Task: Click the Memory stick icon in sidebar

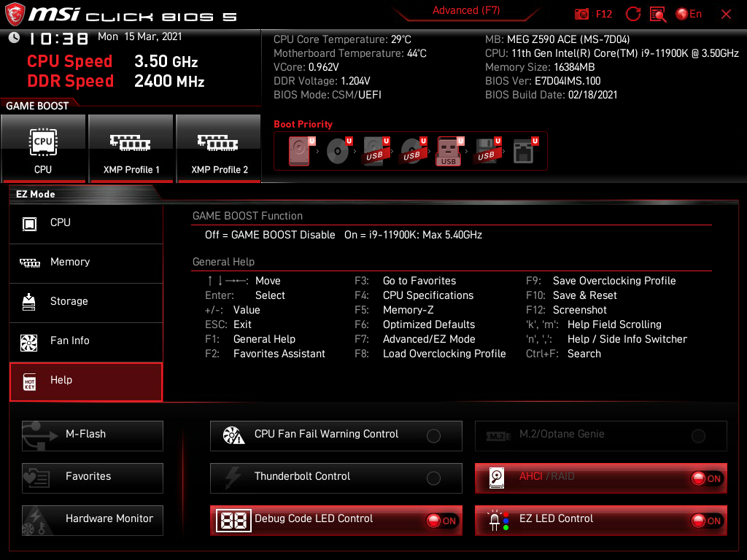Action: (x=29, y=262)
